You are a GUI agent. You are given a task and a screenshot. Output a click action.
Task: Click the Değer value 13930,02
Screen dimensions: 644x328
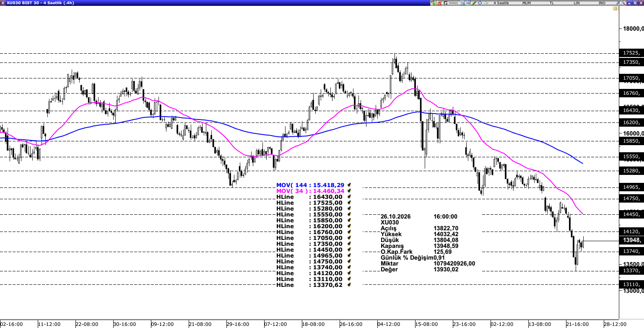[x=446, y=270]
